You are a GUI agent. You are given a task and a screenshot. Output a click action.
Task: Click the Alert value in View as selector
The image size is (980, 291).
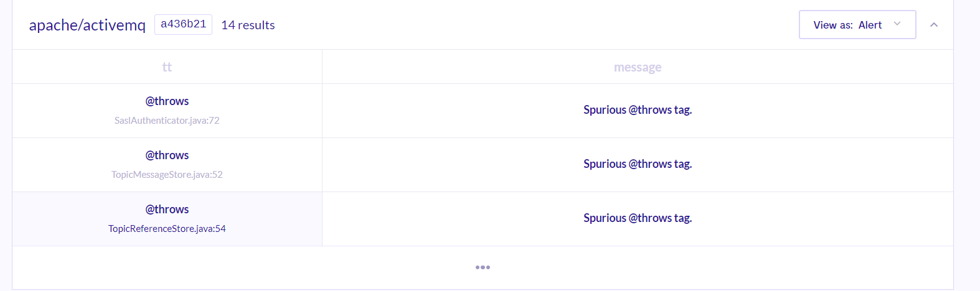[x=870, y=25]
